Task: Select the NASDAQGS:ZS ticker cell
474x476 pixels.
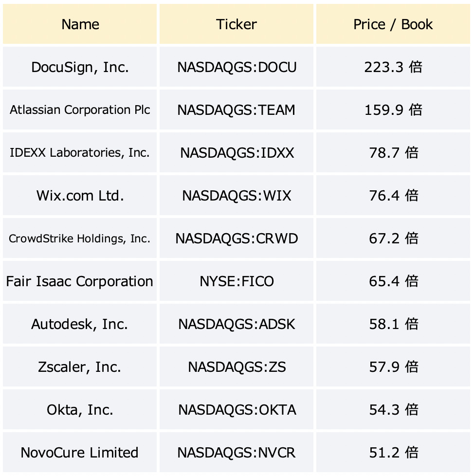Action: [x=237, y=366]
